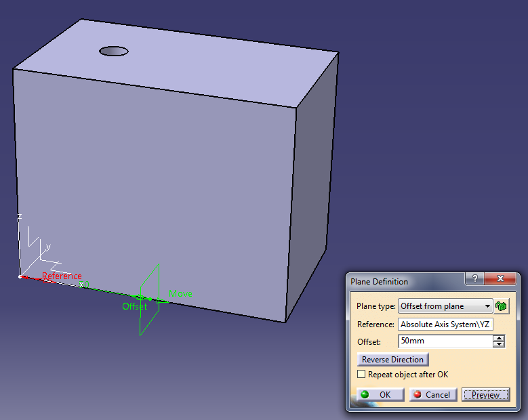Viewport: 528px width, 420px height.
Task: Click the Preview button
Action: (x=485, y=394)
